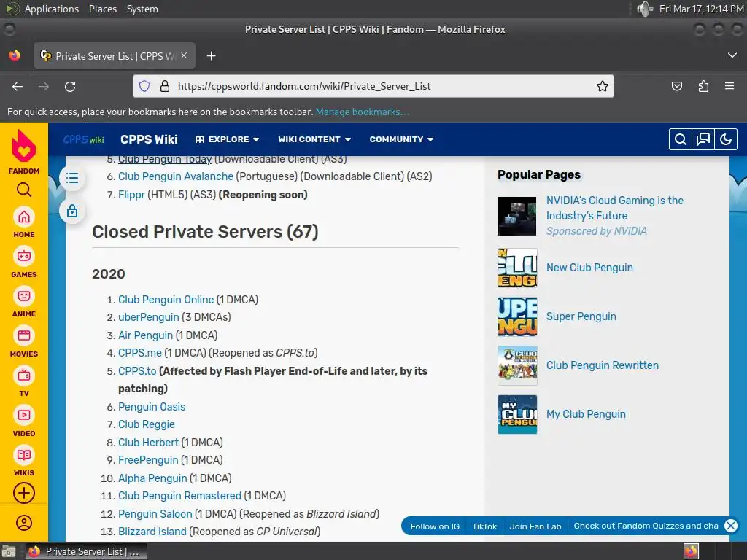Click the plus start-a-wiki icon

pos(24,493)
